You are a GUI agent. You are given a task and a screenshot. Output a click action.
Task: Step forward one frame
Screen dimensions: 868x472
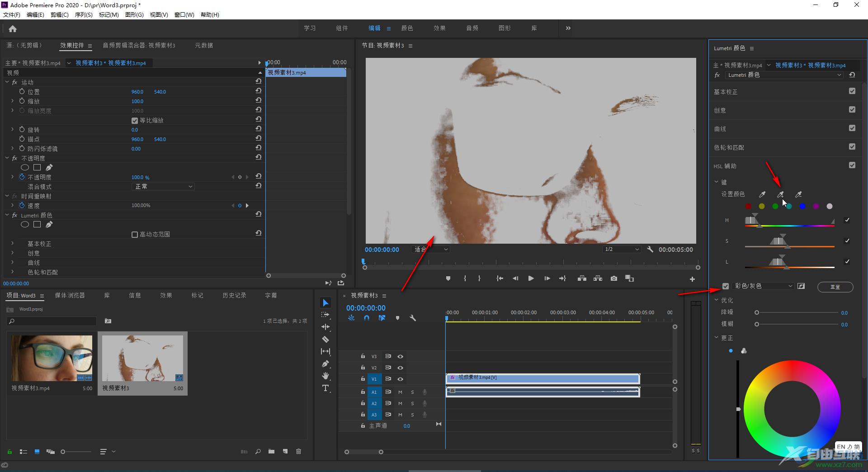pos(547,278)
